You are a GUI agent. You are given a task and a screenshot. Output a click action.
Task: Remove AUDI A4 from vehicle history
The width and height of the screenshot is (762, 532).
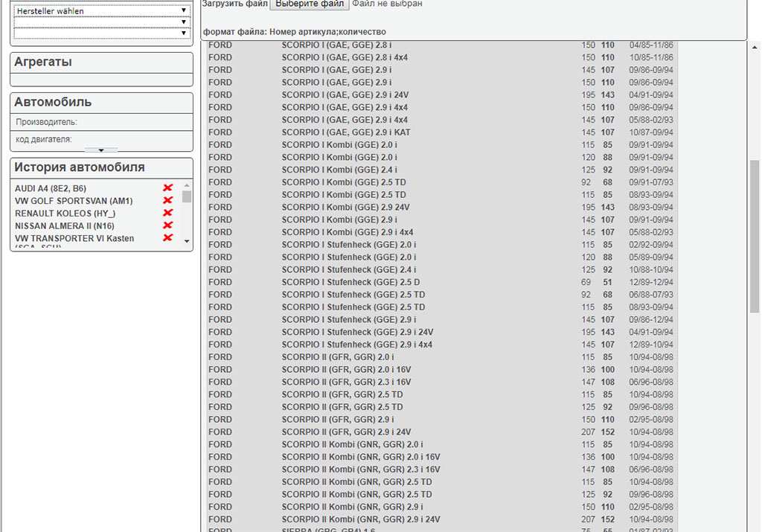[167, 188]
